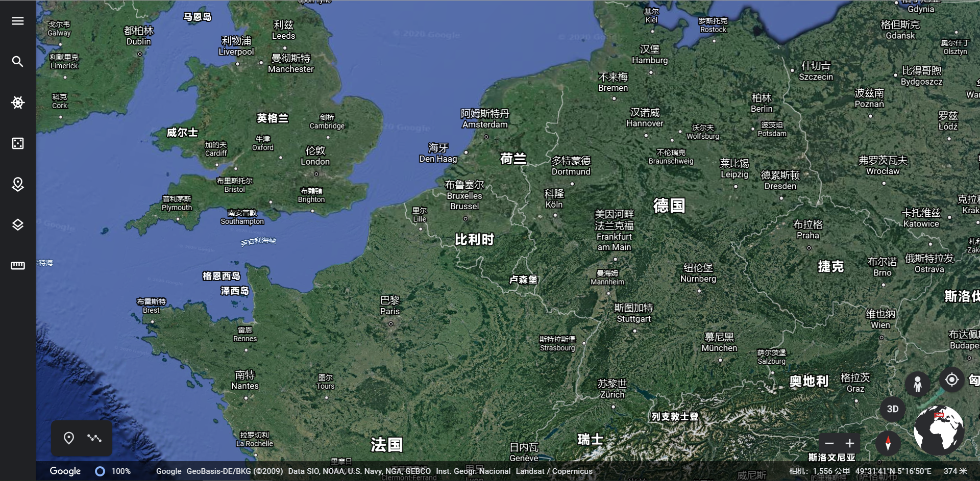Viewport: 980px width, 481px height.
Task: Open the Projects pin icon
Action: tap(18, 184)
